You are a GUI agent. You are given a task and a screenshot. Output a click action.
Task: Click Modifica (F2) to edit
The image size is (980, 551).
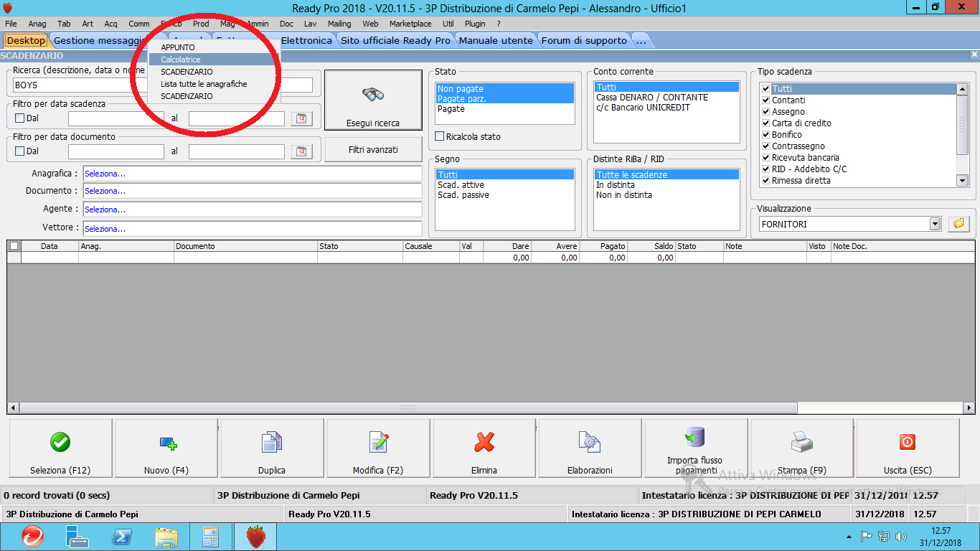point(378,448)
